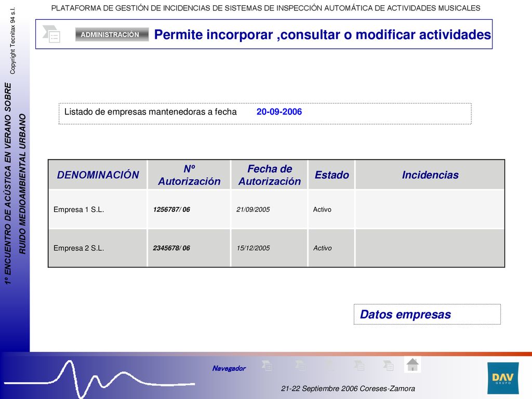The width and height of the screenshot is (532, 399).
Task: Click the date 21/09/2005
Action: 253,210
